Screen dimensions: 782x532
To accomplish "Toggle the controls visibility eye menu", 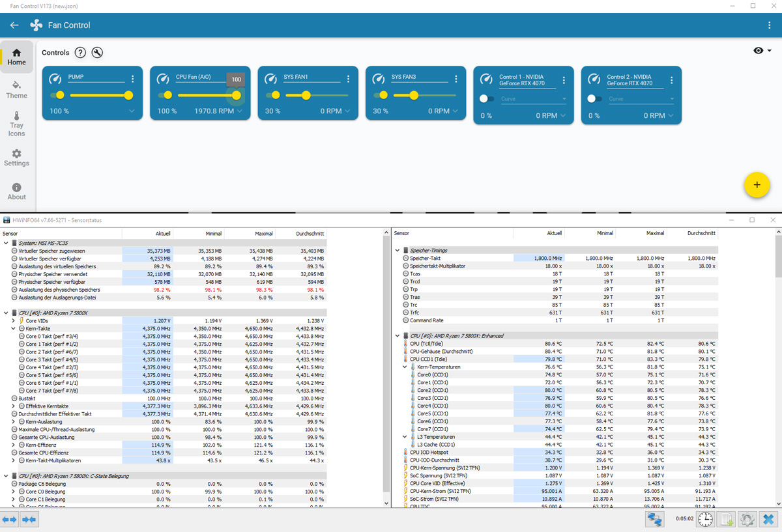I will tap(762, 51).
